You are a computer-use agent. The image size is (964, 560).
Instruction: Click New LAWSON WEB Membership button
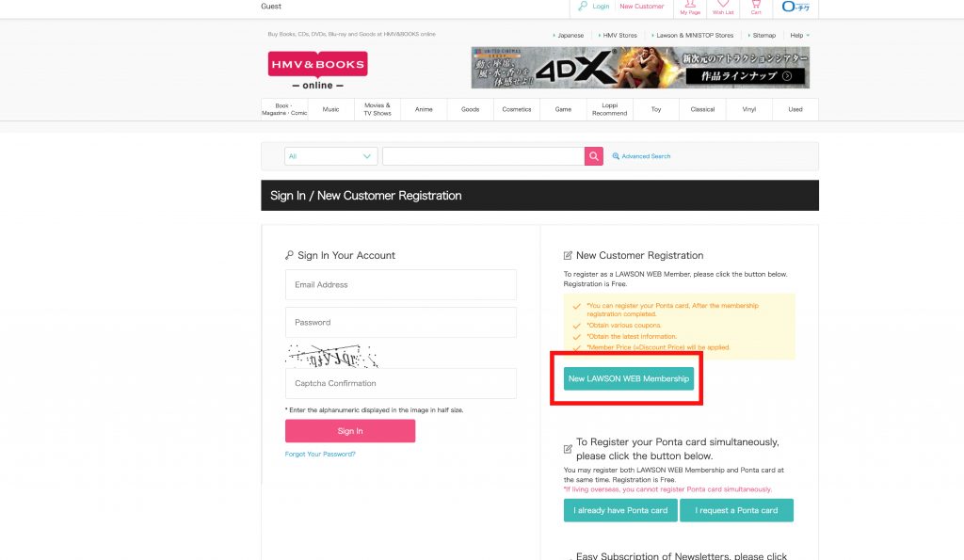629,378
